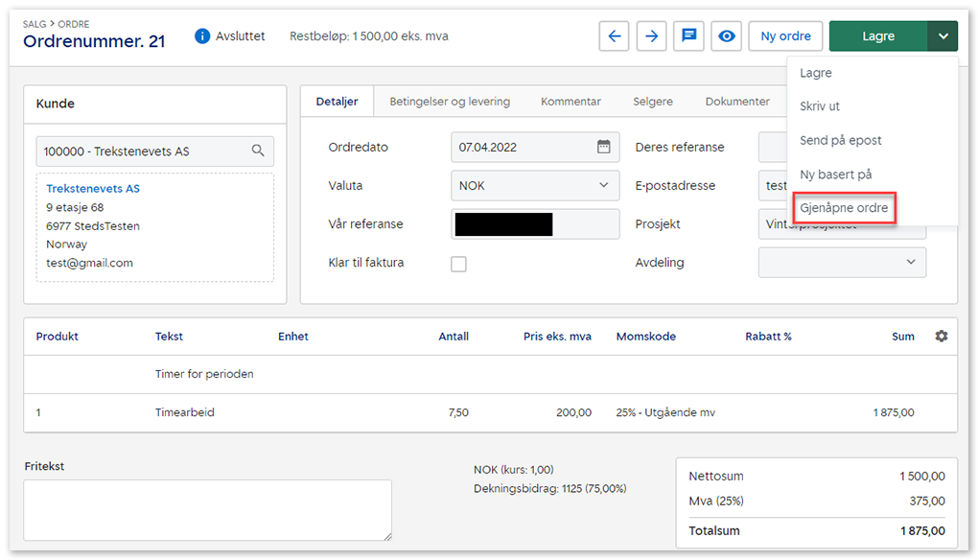
Task: Open the Ordredato calendar picker
Action: (x=603, y=147)
